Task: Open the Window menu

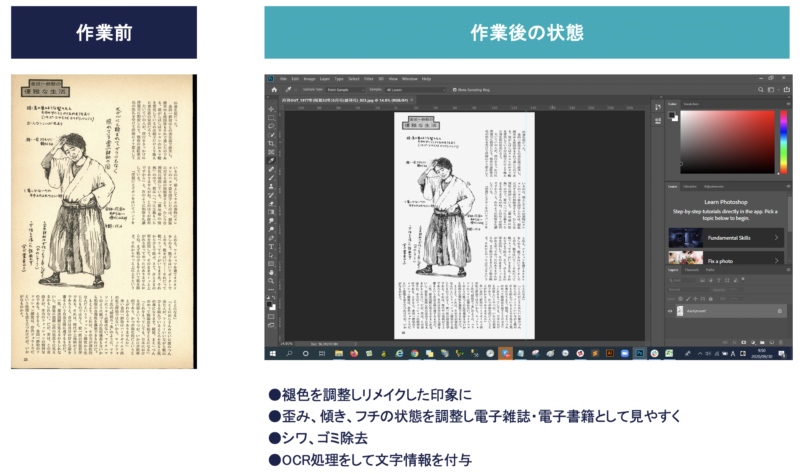Action: 410,79
